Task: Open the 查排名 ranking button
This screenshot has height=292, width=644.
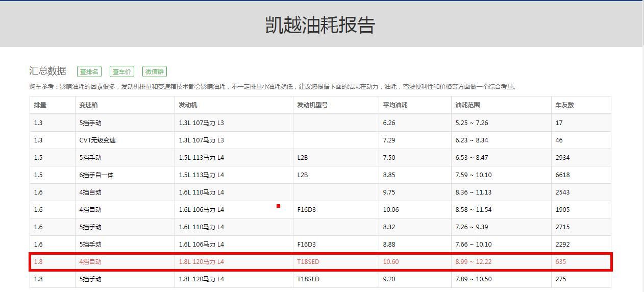Action: tap(89, 71)
